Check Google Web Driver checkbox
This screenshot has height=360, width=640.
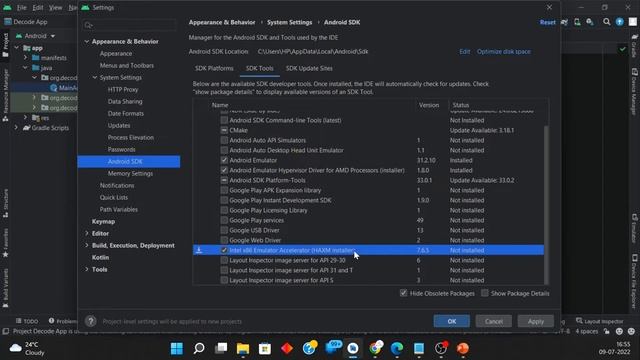224,240
